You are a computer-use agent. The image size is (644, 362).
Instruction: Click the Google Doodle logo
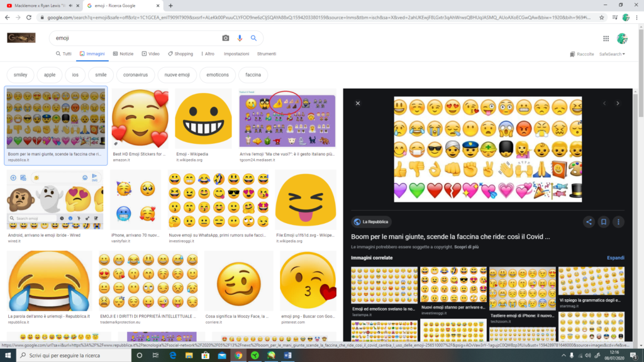pos(21,38)
